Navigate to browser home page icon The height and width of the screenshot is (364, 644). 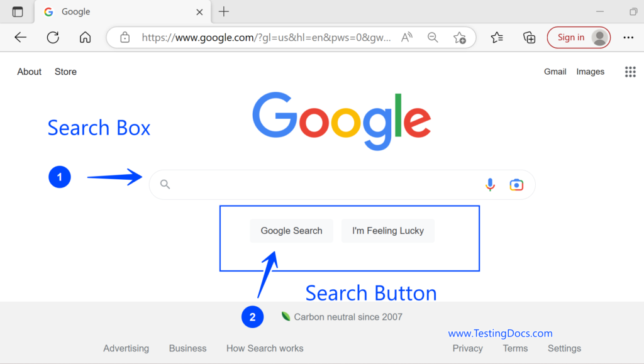[x=85, y=37]
